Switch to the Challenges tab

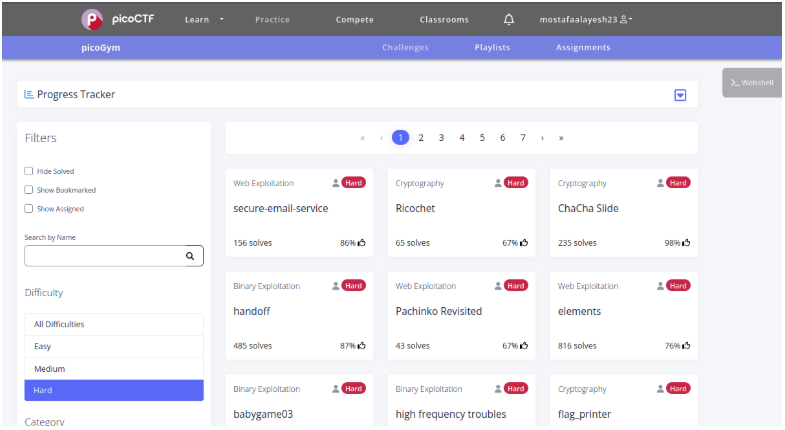[x=406, y=48]
